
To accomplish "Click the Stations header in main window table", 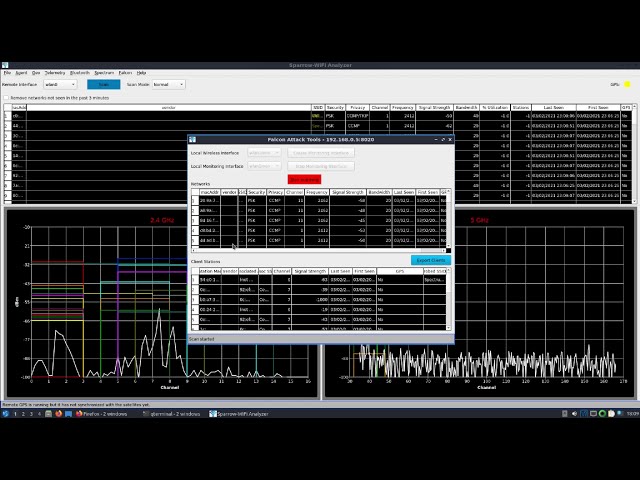I will tap(521, 108).
